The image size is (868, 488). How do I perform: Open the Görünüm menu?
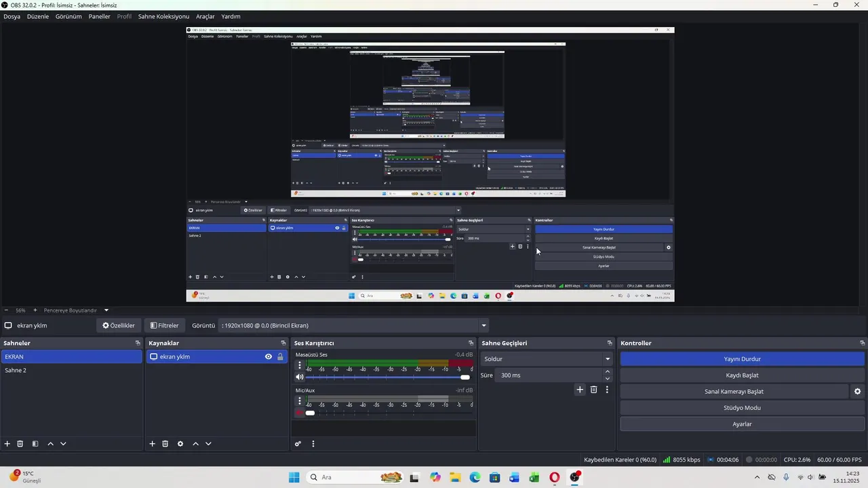(x=68, y=16)
